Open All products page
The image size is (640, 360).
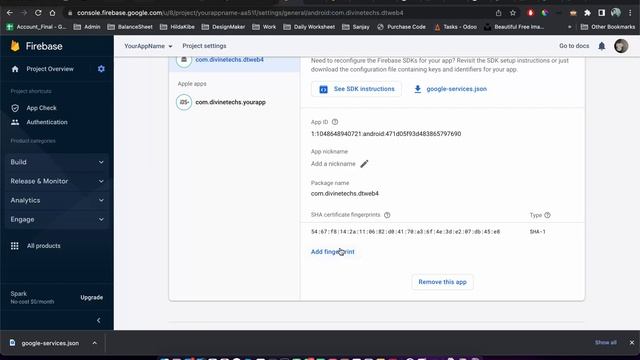coord(44,246)
